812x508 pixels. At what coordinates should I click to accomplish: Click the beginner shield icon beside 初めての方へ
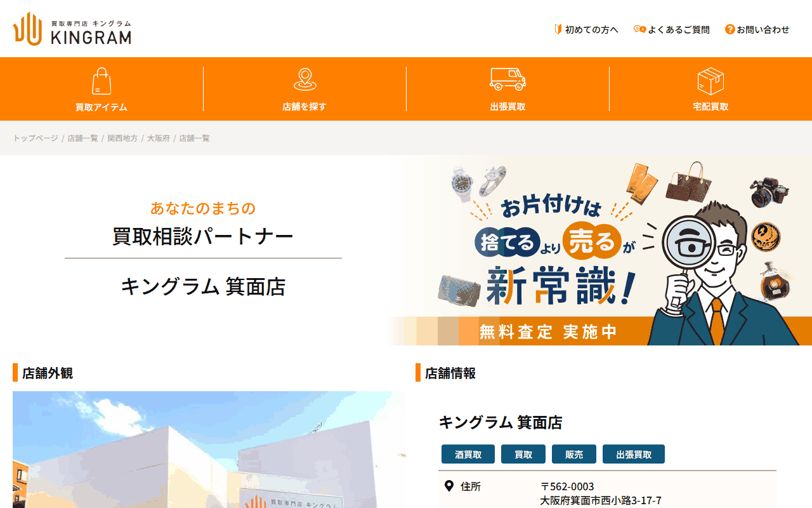point(558,29)
